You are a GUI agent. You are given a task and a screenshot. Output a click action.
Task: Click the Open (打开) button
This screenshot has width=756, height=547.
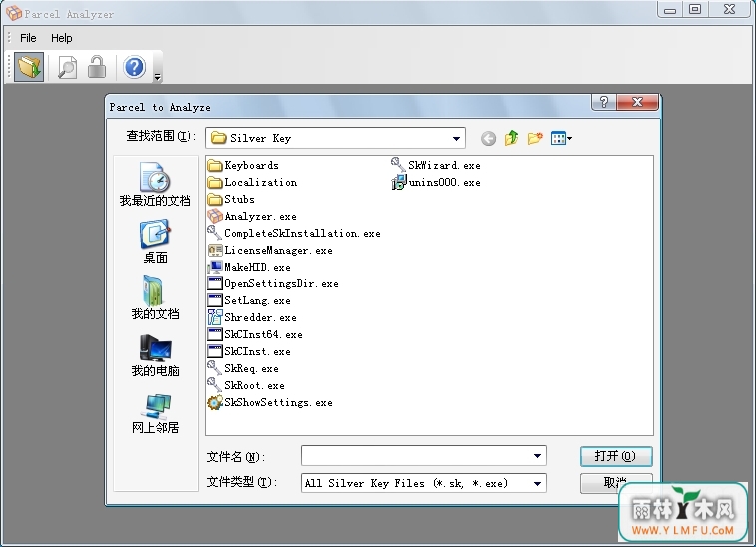tap(616, 456)
